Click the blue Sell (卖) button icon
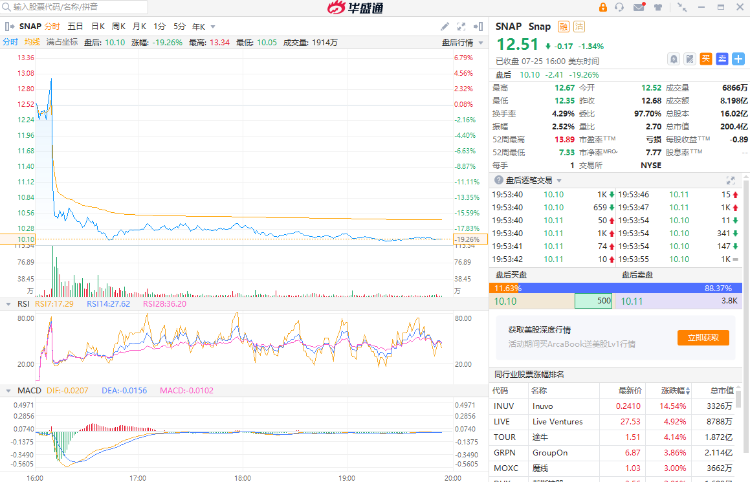 pos(722,59)
